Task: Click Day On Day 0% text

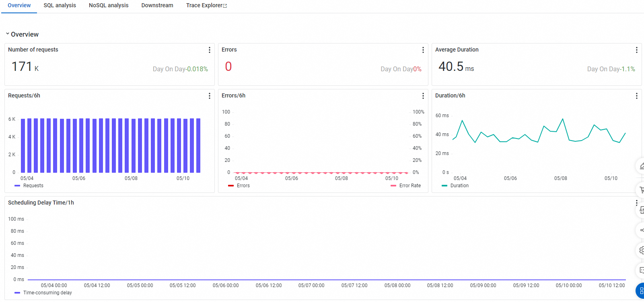Action: [x=401, y=69]
